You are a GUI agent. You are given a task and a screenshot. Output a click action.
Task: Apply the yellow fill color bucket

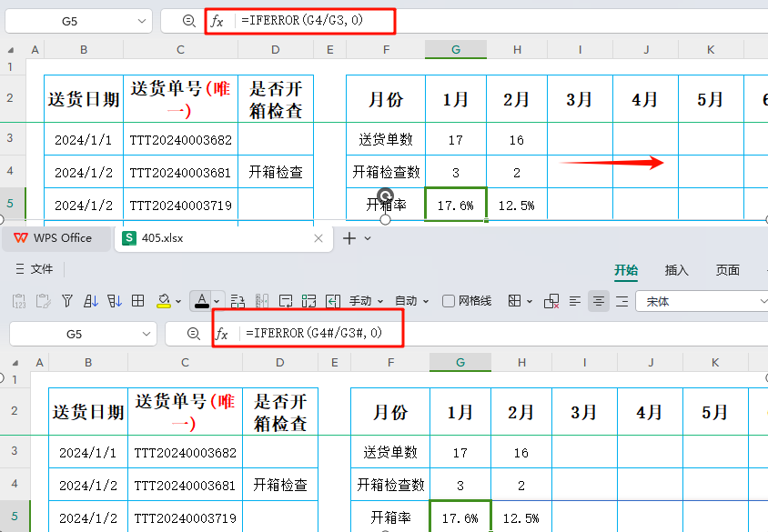pyautogui.click(x=164, y=300)
